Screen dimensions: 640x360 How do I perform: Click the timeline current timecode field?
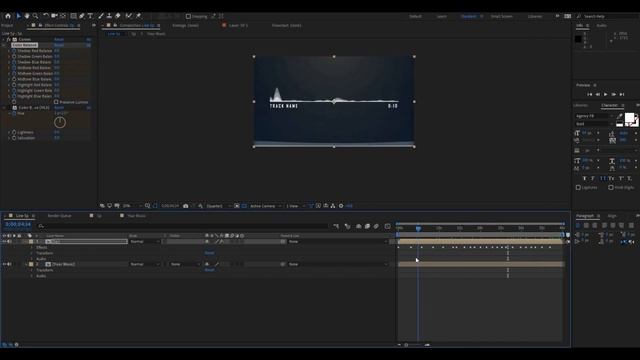(x=18, y=224)
